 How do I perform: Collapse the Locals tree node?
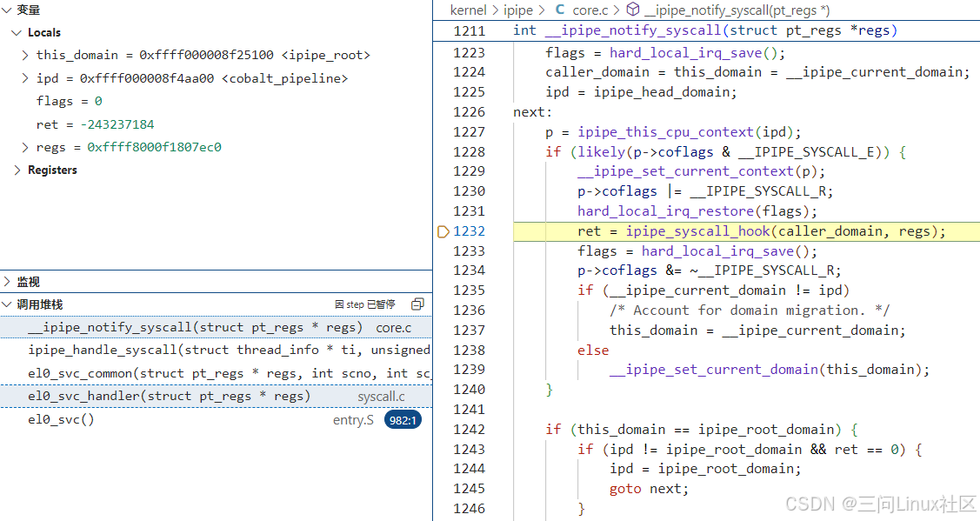coord(17,32)
